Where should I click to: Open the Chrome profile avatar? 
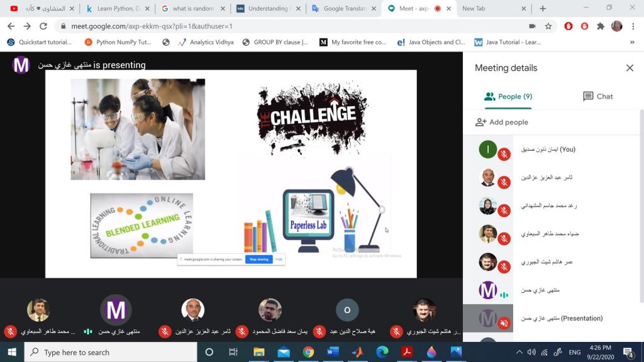617,26
